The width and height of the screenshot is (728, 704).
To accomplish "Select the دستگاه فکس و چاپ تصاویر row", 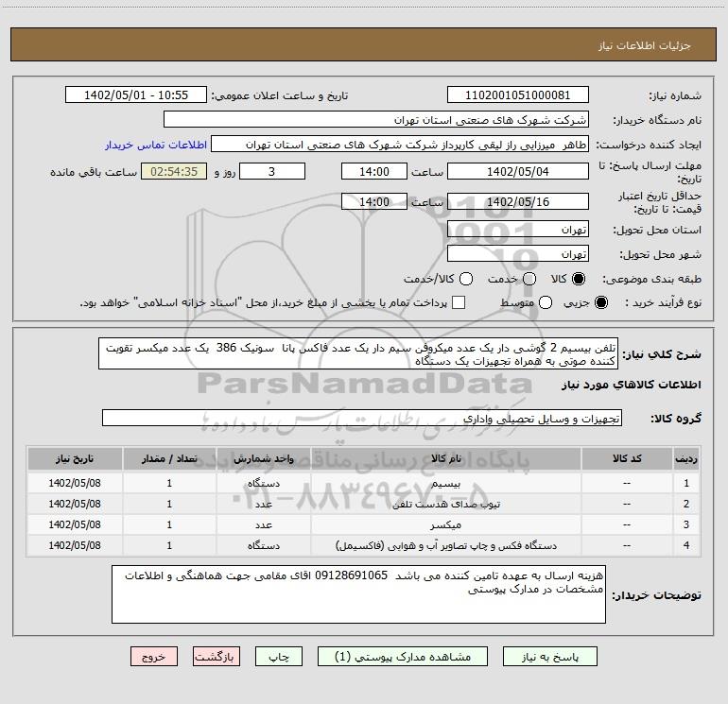I will click(364, 546).
